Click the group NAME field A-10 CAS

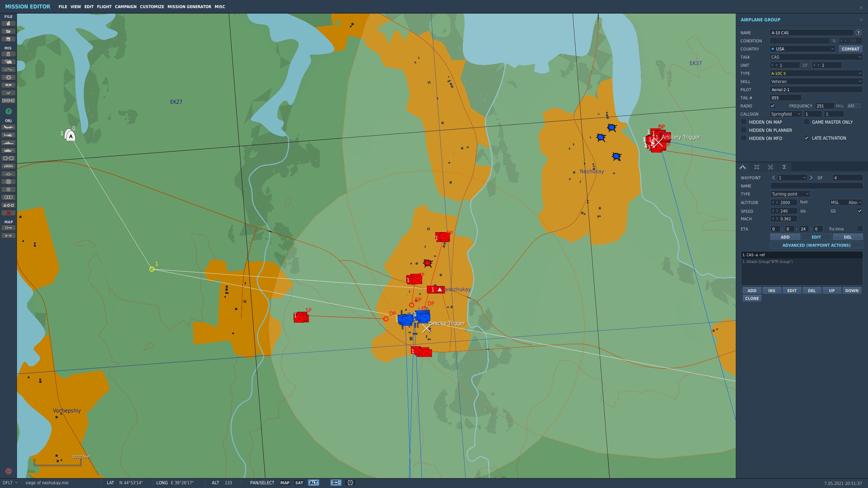tap(811, 33)
